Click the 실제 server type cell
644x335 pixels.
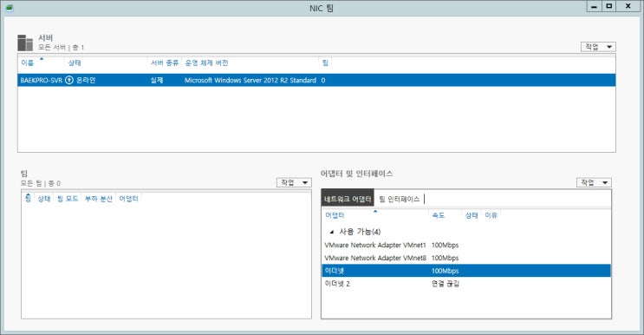[x=157, y=80]
